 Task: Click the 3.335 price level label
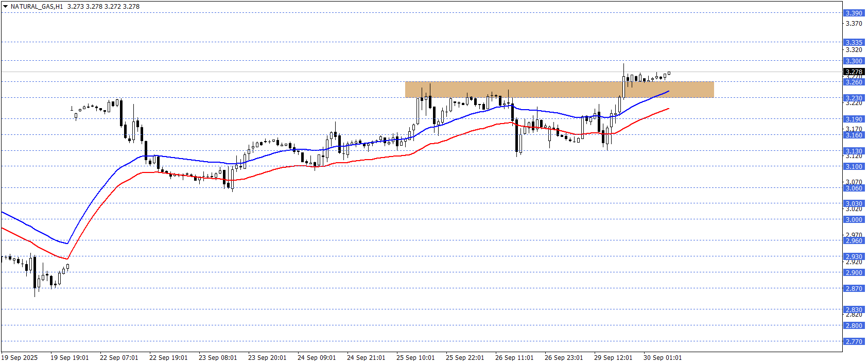pos(854,43)
